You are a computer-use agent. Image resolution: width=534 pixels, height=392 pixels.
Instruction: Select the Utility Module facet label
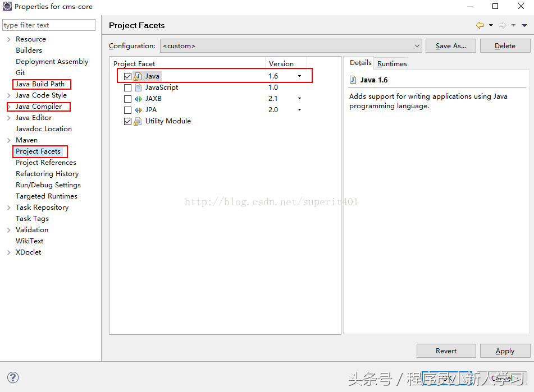point(168,121)
